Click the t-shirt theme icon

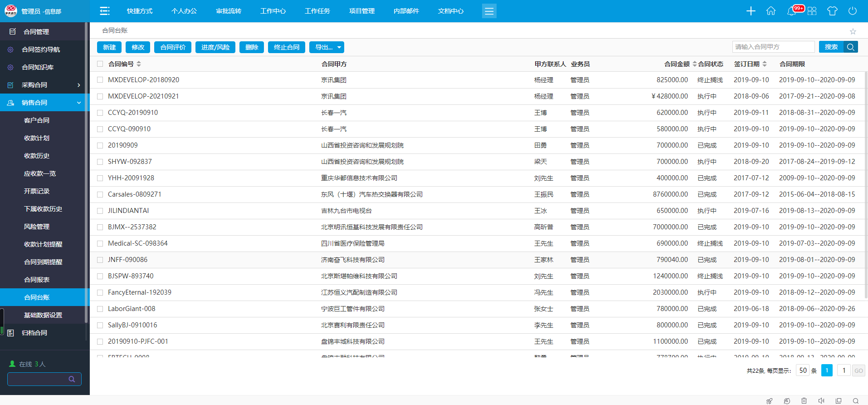point(832,11)
